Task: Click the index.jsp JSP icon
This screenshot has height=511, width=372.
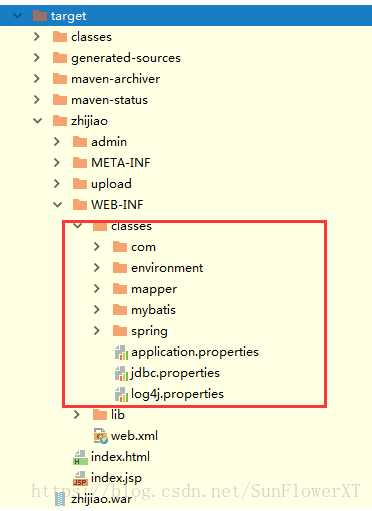Action: pos(80,478)
